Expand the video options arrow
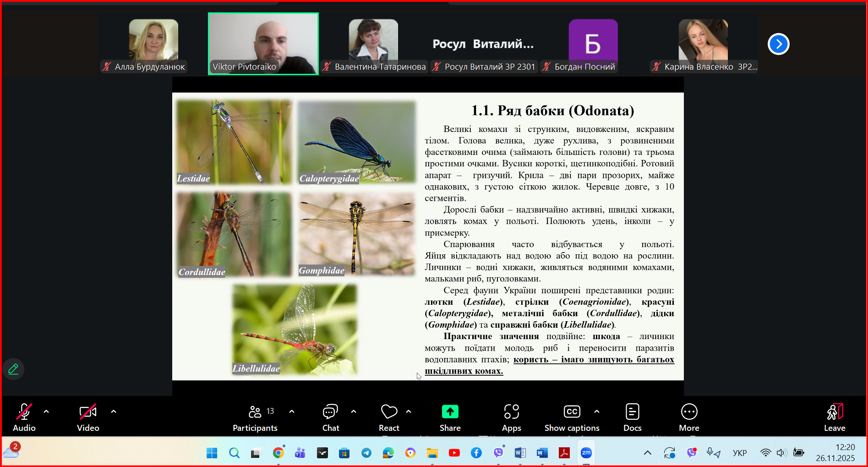 [x=114, y=412]
